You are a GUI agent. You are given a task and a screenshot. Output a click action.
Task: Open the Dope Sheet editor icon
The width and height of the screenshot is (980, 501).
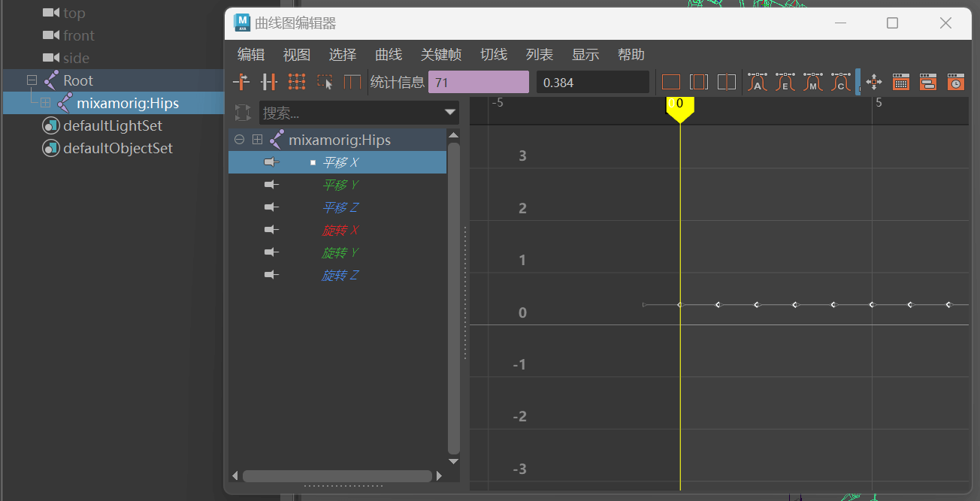click(901, 82)
